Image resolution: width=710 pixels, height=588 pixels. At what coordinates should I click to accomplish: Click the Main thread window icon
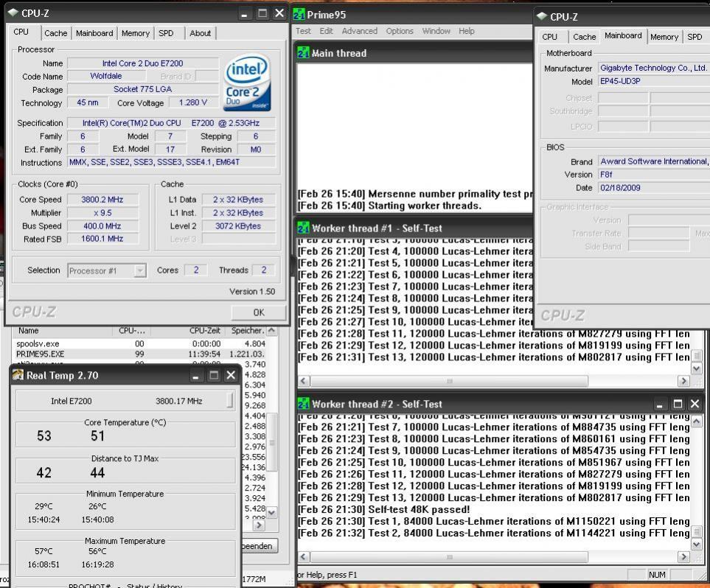pyautogui.click(x=303, y=53)
